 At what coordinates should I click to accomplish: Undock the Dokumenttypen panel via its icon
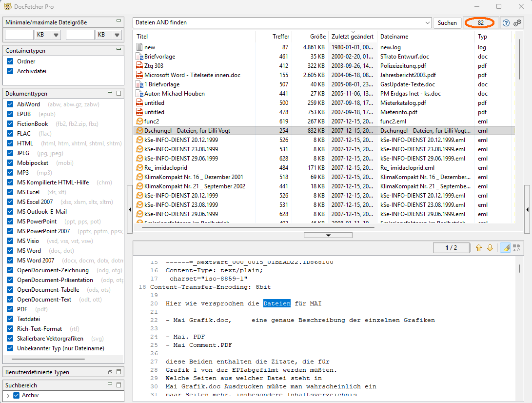coord(118,93)
